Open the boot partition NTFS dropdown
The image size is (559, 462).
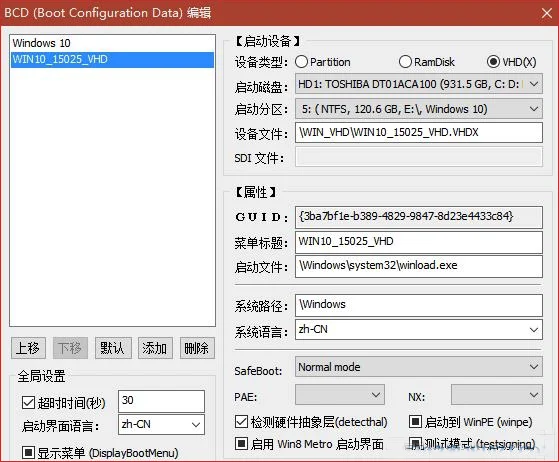click(419, 109)
